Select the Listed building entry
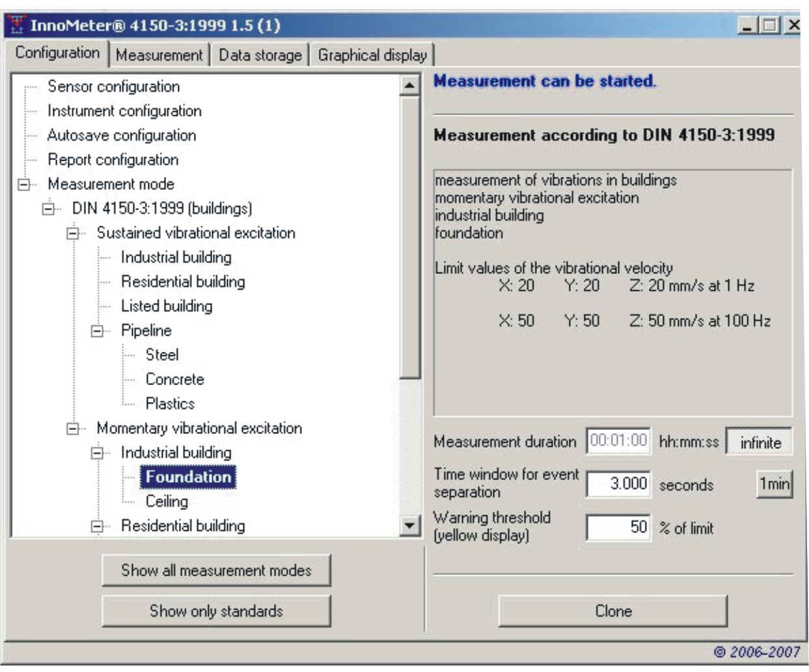Image resolution: width=809 pixels, height=672 pixels. point(167,306)
